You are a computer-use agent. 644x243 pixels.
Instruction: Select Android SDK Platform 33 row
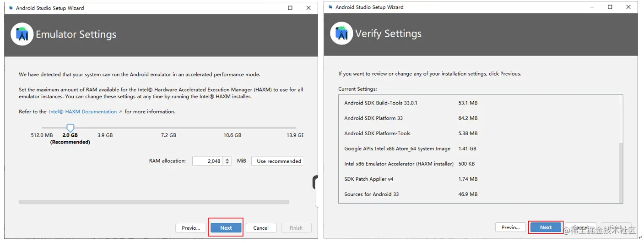(x=478, y=118)
